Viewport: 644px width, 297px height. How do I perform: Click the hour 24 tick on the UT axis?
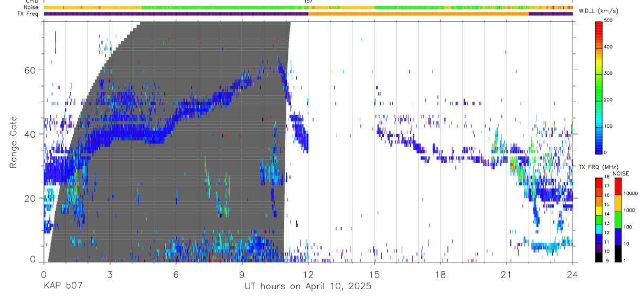point(573,274)
